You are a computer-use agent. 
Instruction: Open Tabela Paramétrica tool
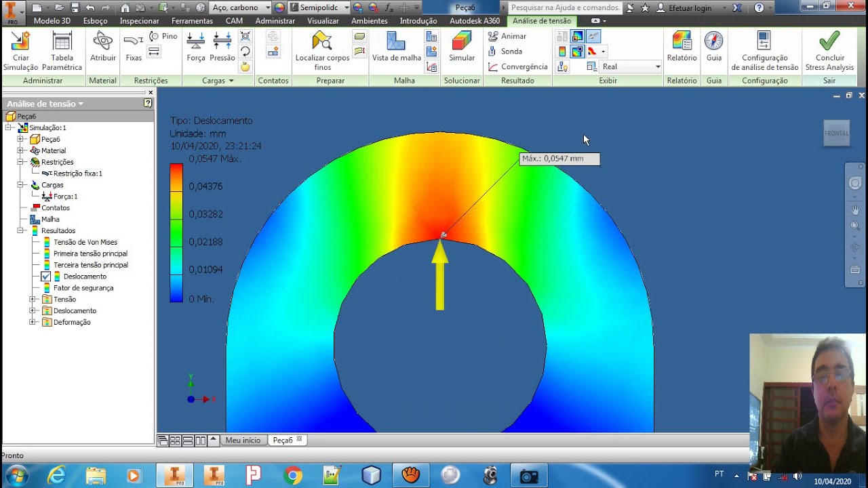(62, 52)
